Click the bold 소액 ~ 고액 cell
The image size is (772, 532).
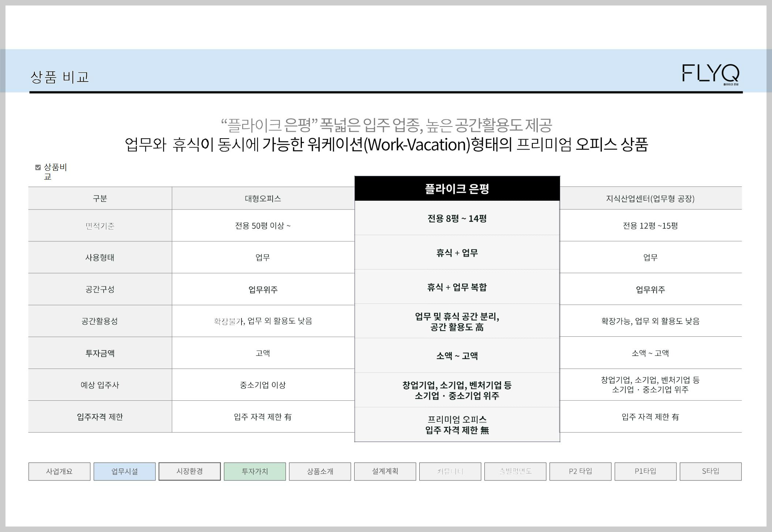457,356
